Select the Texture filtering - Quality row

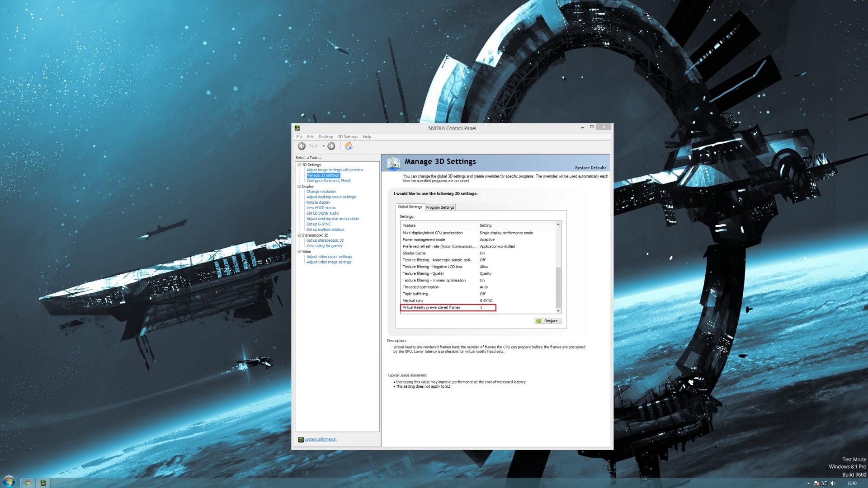click(x=478, y=274)
